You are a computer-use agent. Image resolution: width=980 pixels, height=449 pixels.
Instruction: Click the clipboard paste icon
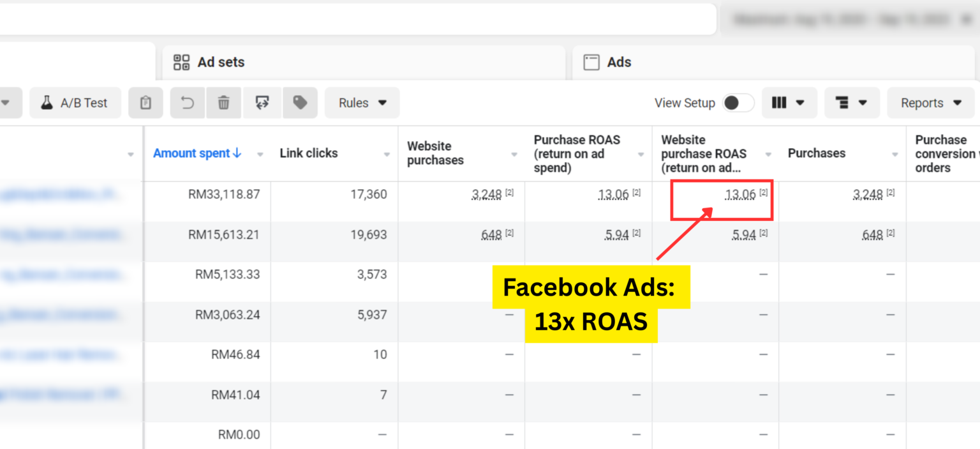click(145, 103)
